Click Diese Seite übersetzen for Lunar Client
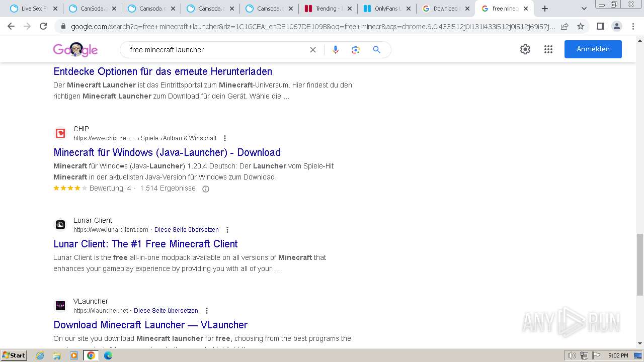This screenshot has height=362, width=644. tap(187, 230)
